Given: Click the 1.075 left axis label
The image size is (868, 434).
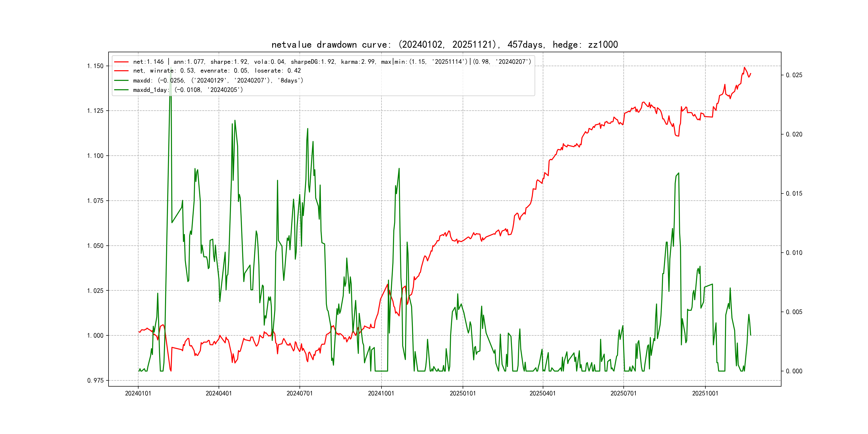Looking at the screenshot, I should tap(95, 201).
